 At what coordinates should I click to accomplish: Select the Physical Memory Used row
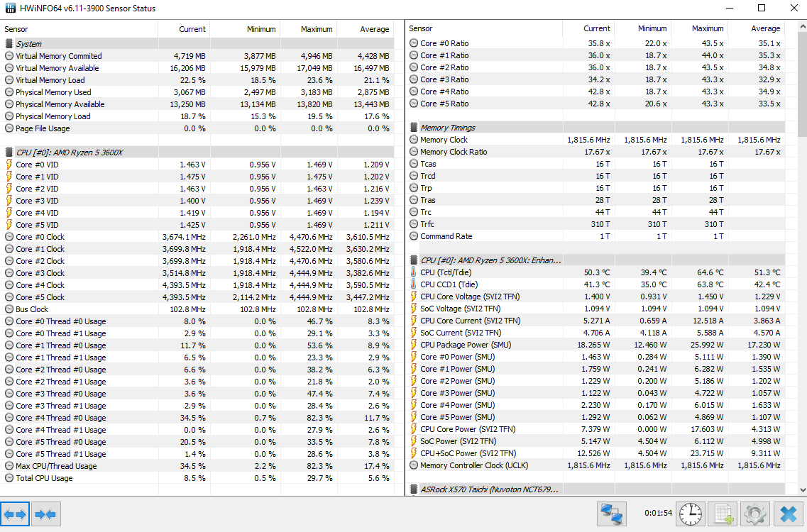click(197, 92)
